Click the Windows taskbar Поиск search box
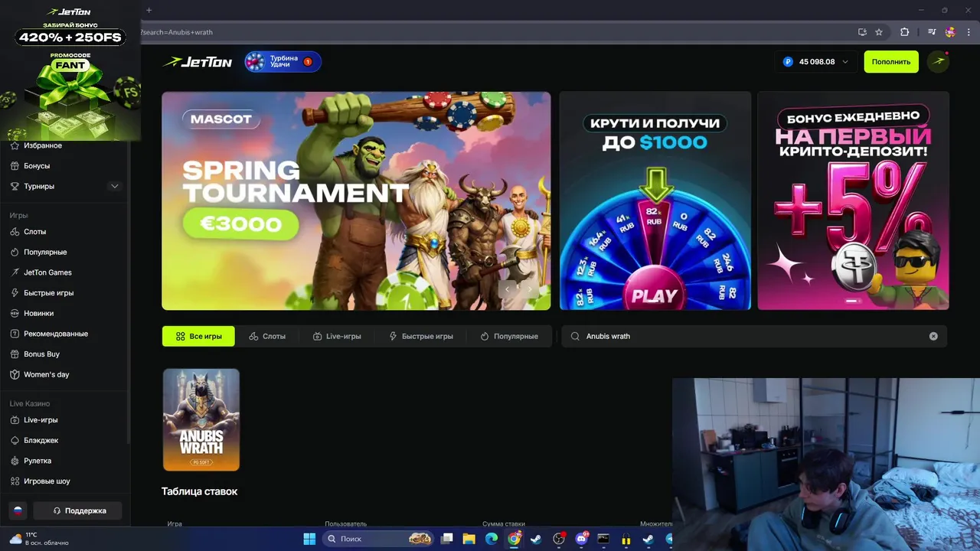The width and height of the screenshot is (980, 551). click(x=378, y=539)
